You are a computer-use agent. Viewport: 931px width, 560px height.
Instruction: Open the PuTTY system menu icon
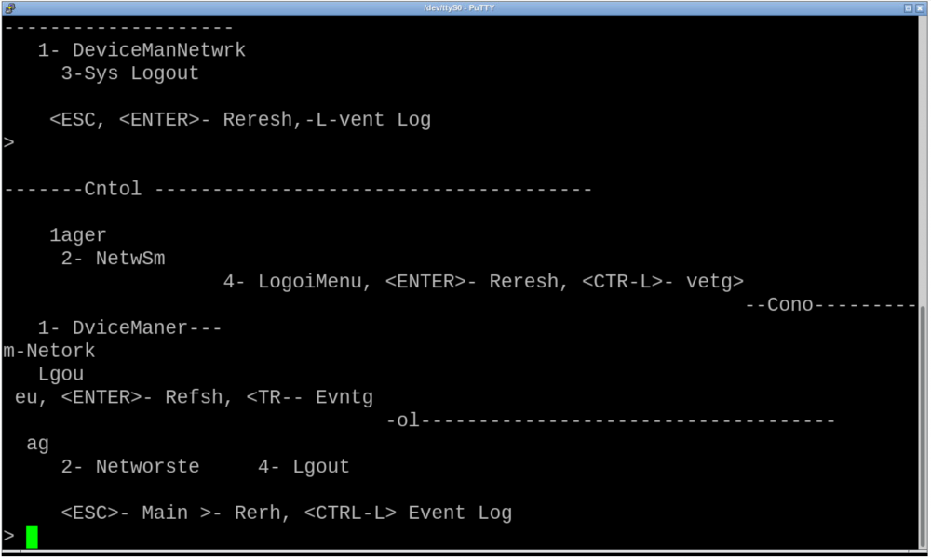tap(9, 7)
